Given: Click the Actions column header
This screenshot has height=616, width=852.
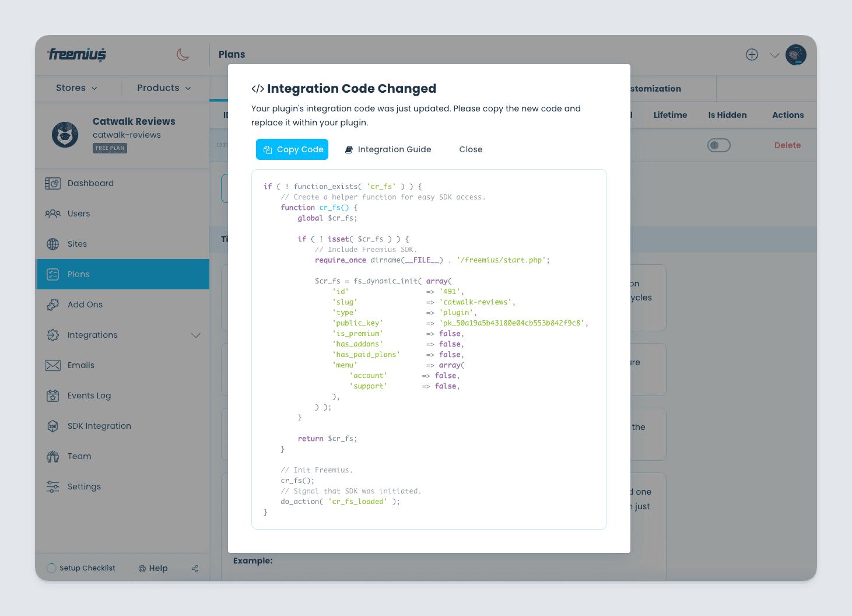Looking at the screenshot, I should pyautogui.click(x=788, y=115).
